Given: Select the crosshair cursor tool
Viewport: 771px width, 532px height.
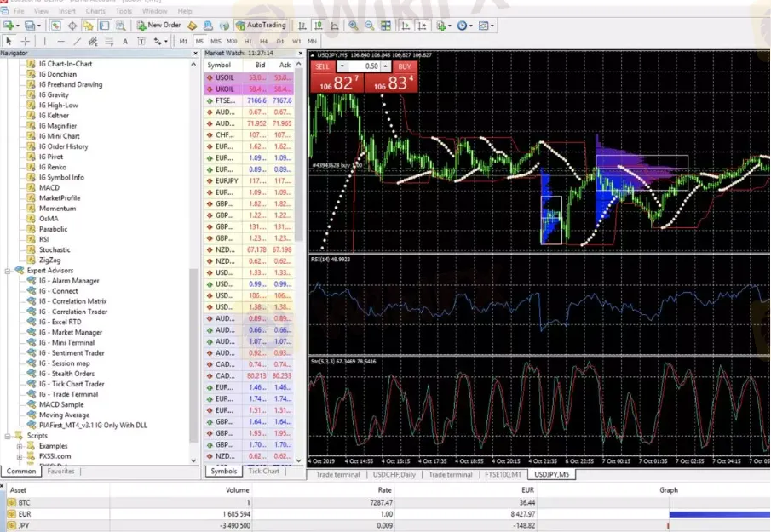Looking at the screenshot, I should [26, 41].
